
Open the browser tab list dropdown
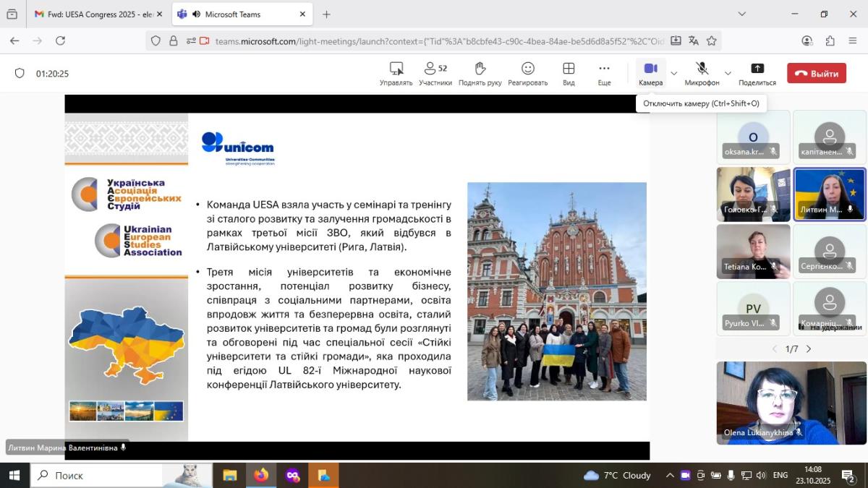pos(741,14)
